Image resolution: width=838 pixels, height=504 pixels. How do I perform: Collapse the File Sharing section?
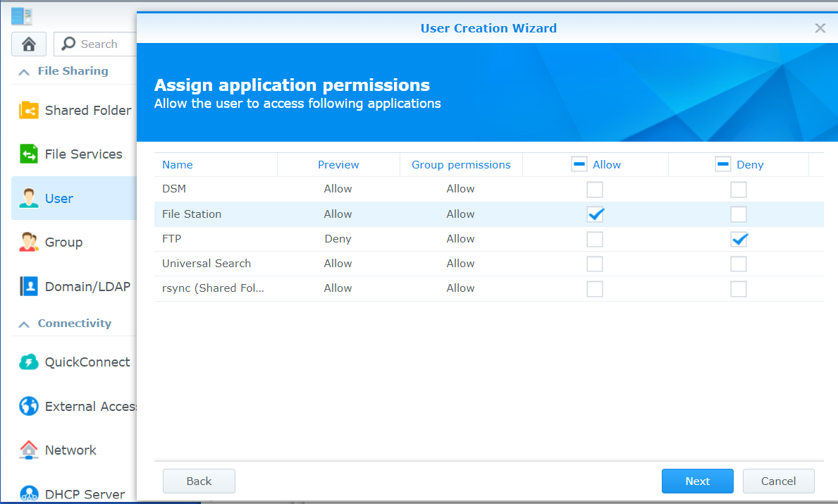click(x=23, y=71)
